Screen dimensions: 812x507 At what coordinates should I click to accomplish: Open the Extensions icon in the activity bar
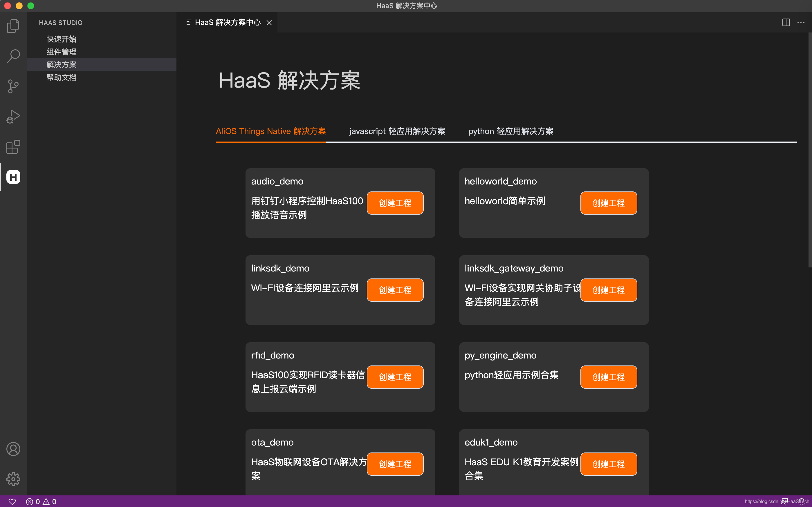(13, 147)
